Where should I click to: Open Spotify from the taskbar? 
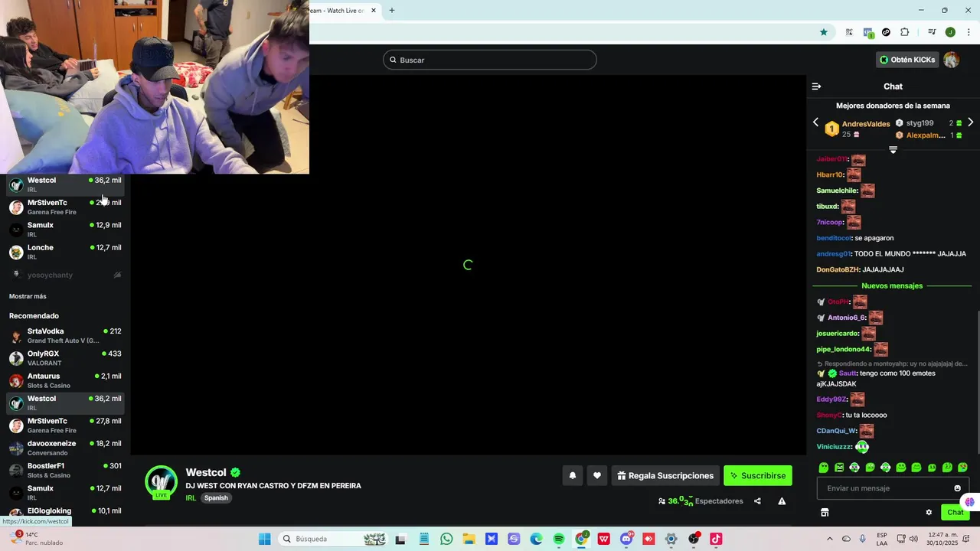(559, 539)
